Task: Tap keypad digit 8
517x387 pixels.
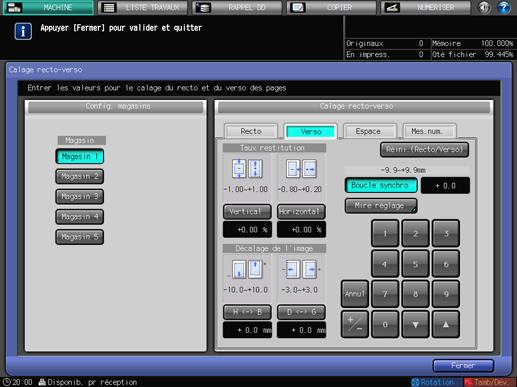Action: point(415,294)
